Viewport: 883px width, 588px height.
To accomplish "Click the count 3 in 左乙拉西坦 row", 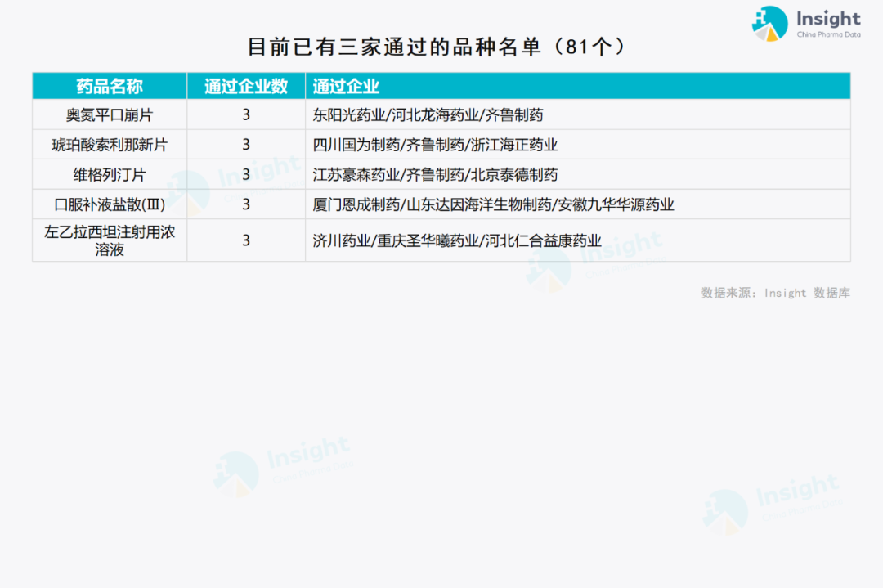I will click(x=246, y=240).
